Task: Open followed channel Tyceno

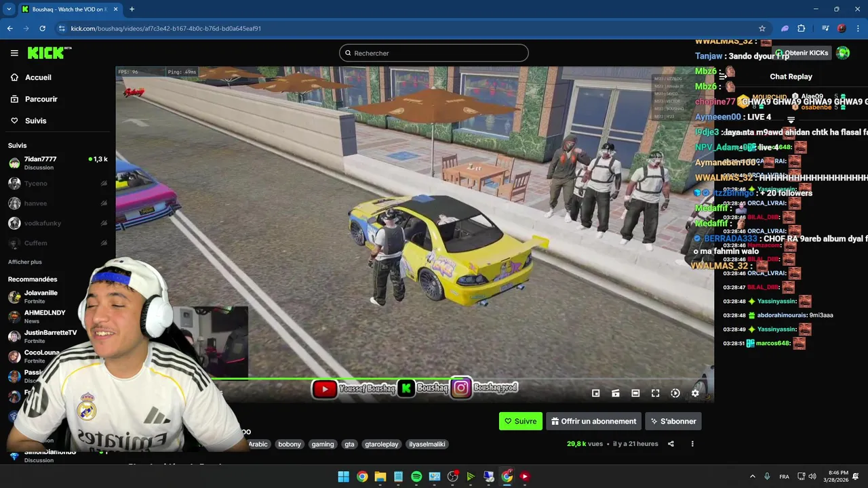Action: pyautogui.click(x=58, y=184)
